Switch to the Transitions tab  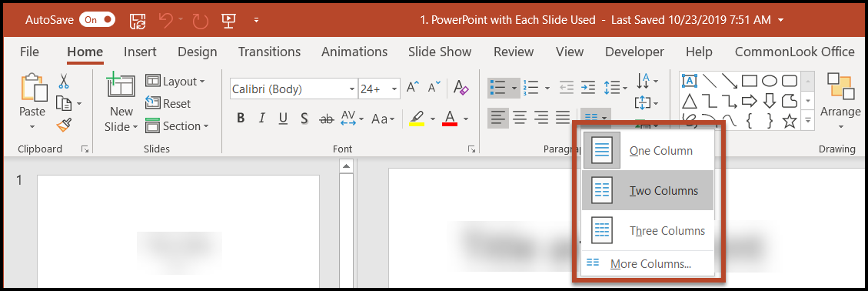(x=270, y=52)
